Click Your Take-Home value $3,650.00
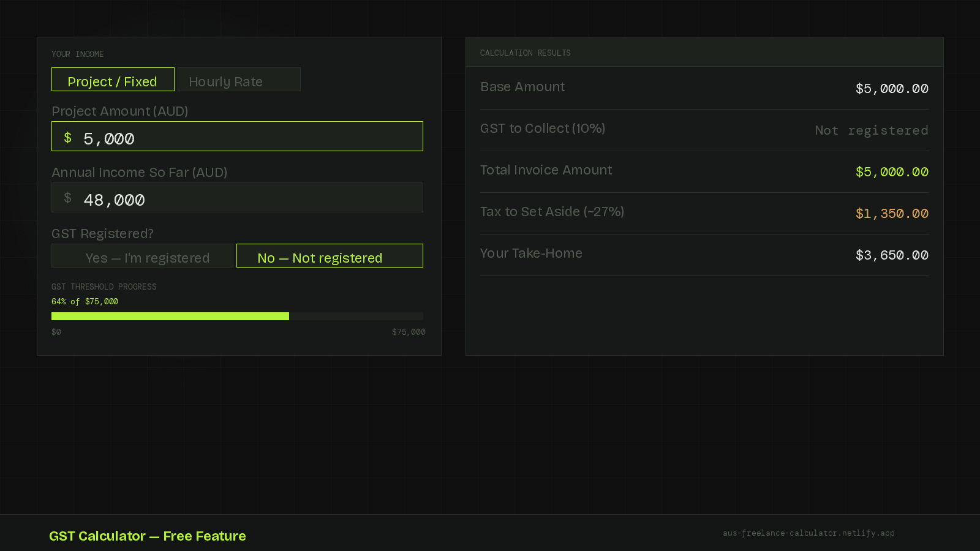This screenshot has width=980, height=551. click(892, 255)
